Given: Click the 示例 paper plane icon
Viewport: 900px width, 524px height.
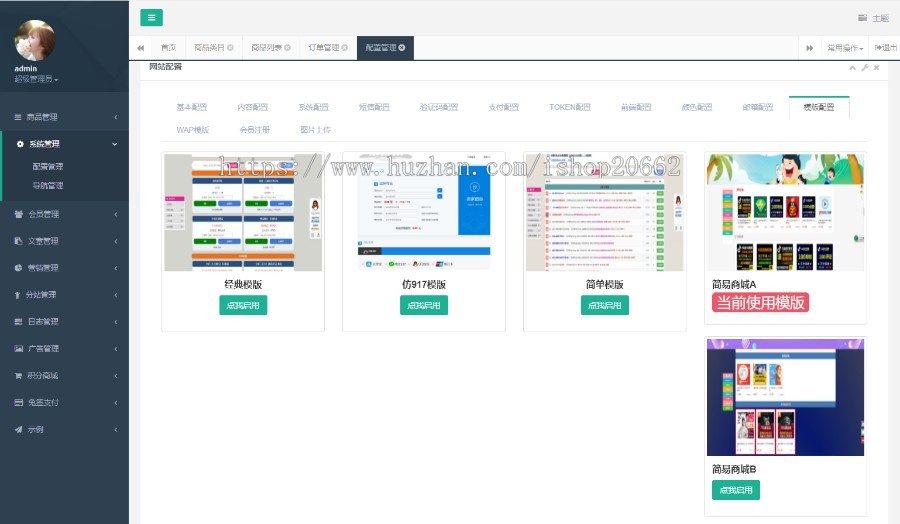Looking at the screenshot, I should click(18, 429).
